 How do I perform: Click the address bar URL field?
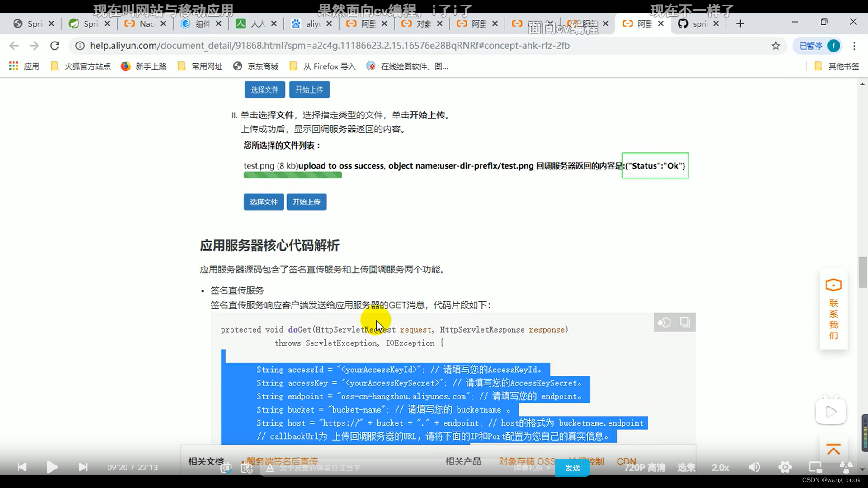pyautogui.click(x=330, y=46)
